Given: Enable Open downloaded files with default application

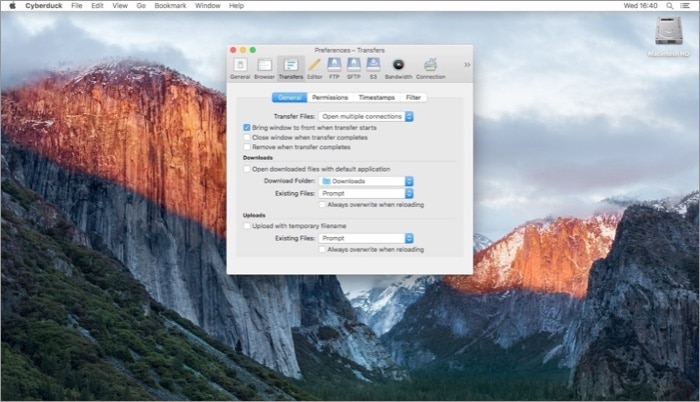Looking at the screenshot, I should click(x=247, y=169).
